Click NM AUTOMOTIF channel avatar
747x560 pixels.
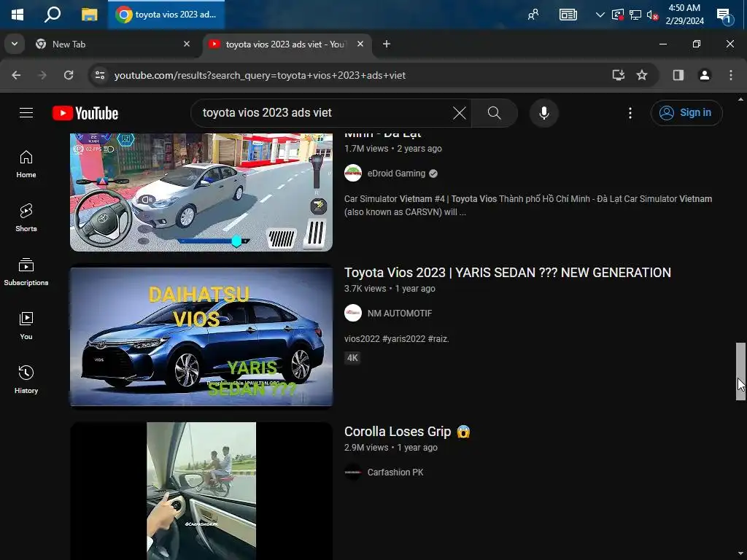[353, 313]
